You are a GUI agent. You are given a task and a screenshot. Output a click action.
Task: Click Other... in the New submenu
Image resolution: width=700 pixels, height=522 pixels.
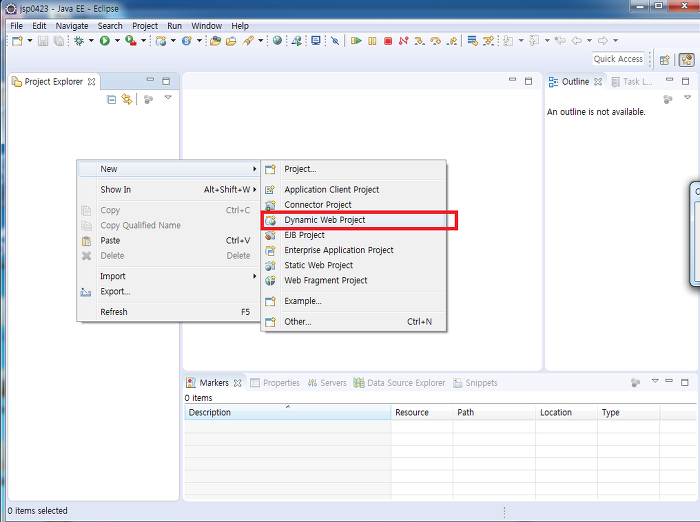coord(354,322)
